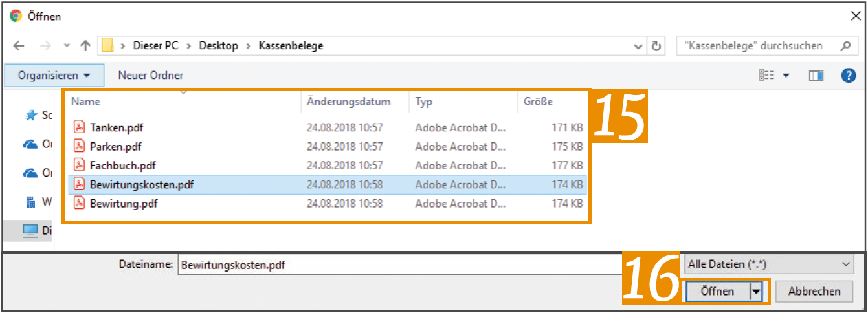Viewport: 868px width, 313px height.
Task: Expand the Öffnen button dropdown arrow
Action: tap(756, 292)
